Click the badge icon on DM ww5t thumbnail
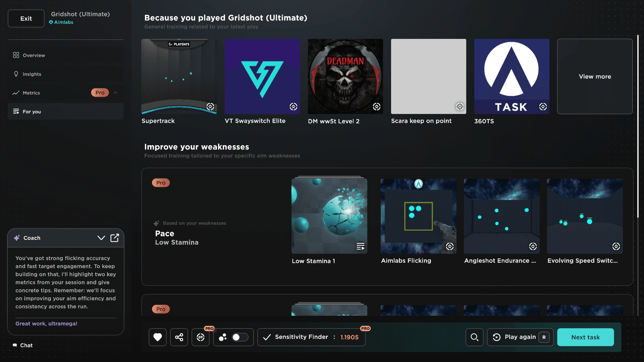 (377, 107)
